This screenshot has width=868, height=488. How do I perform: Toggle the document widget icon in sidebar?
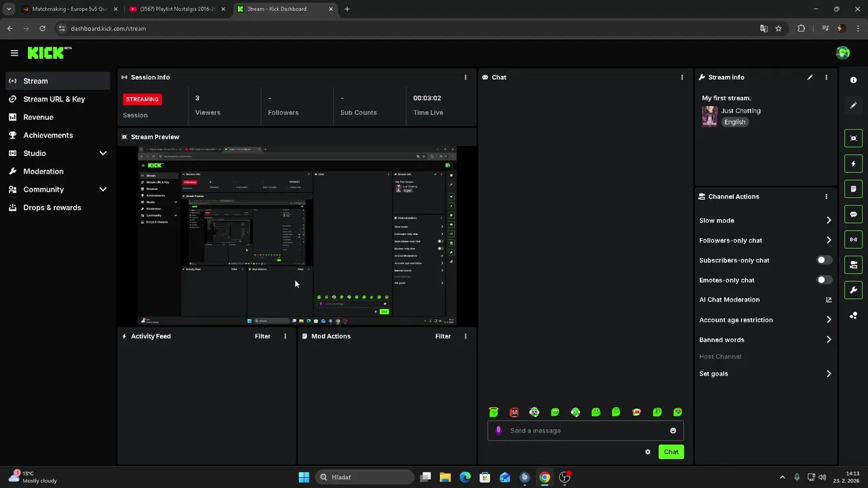pyautogui.click(x=854, y=189)
